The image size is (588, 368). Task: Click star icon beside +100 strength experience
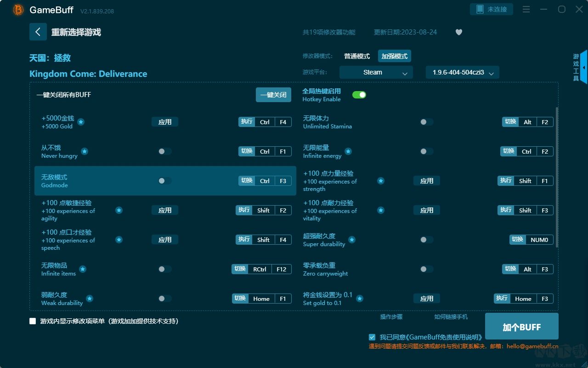click(x=381, y=181)
